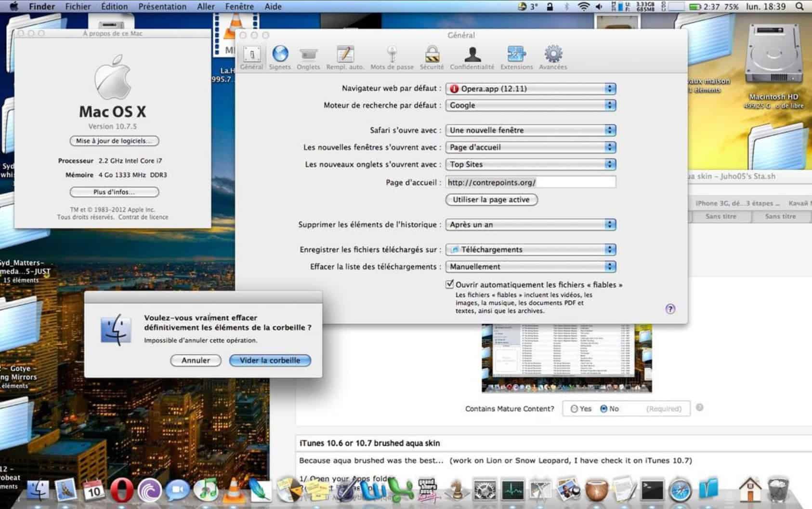Uncheck Ouvrir automatiquement les fichiers fiables
Viewport: 812px width, 509px height.
[450, 284]
